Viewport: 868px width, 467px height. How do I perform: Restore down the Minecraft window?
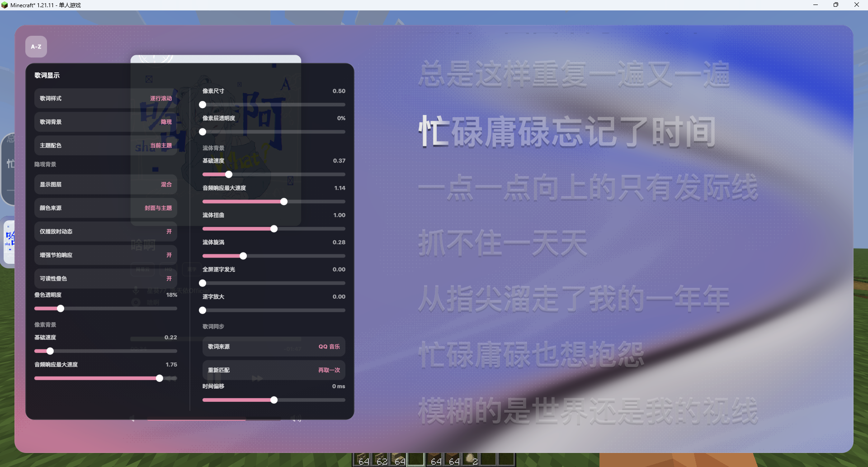tap(836, 5)
